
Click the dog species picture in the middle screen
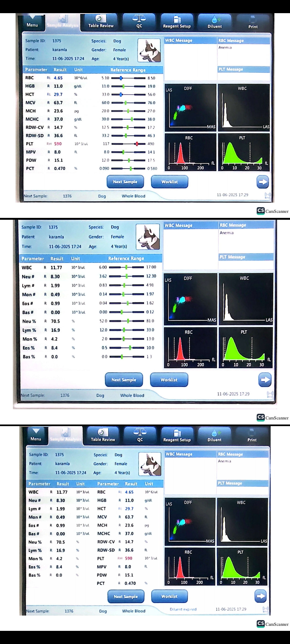point(148,237)
